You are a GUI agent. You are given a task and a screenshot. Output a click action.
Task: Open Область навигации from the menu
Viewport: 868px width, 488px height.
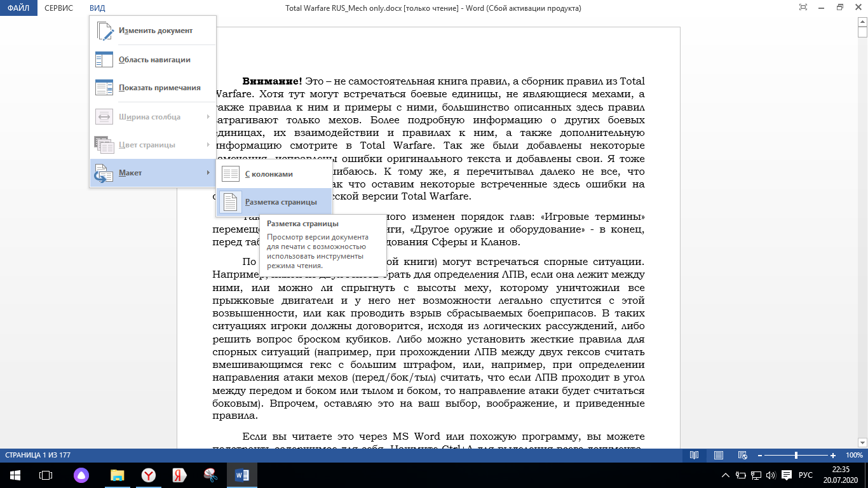(x=154, y=60)
